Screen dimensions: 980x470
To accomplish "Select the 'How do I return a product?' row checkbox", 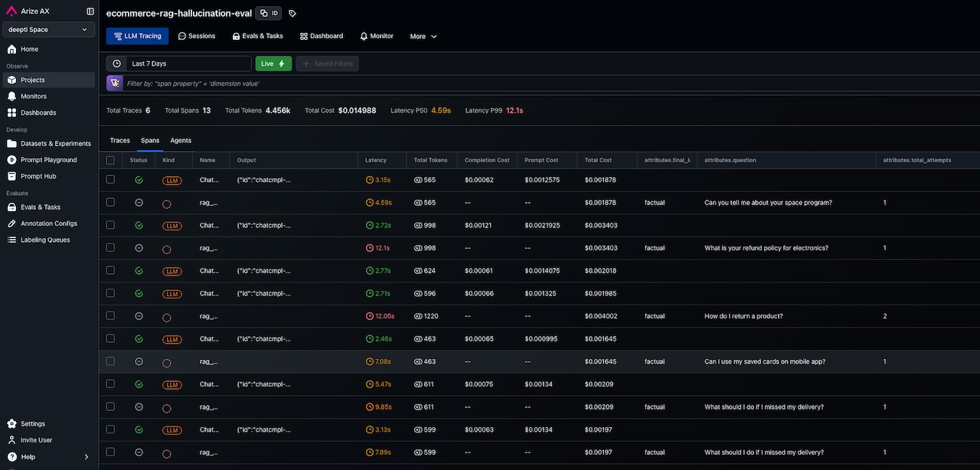I will [110, 316].
